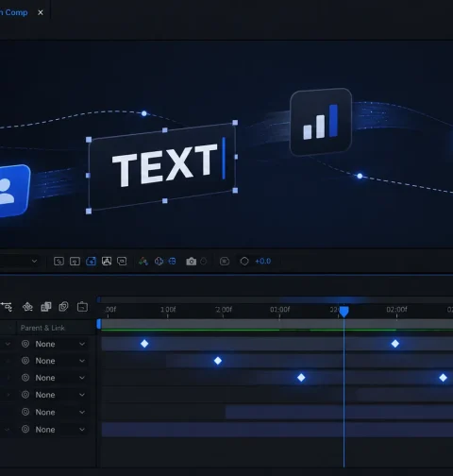Click the bottom-right corner handle of TEXT box

[235, 191]
